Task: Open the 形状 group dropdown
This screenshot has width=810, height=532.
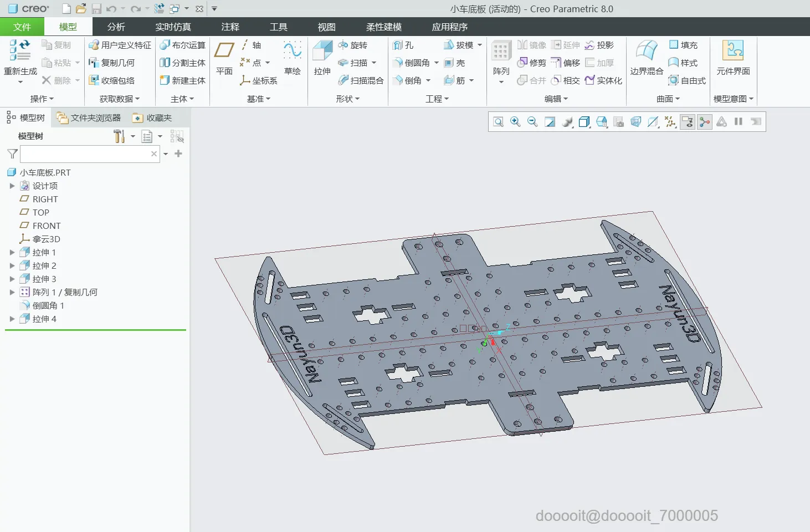Action: (347, 99)
